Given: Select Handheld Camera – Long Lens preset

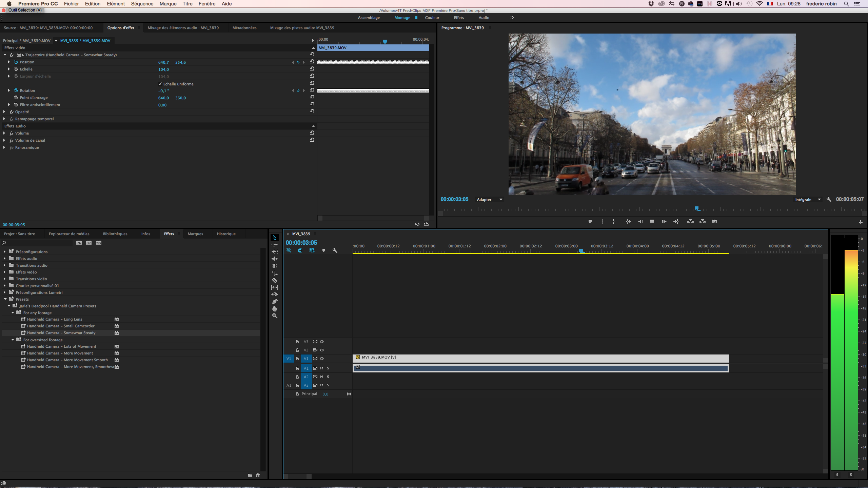Looking at the screenshot, I should pyautogui.click(x=54, y=319).
